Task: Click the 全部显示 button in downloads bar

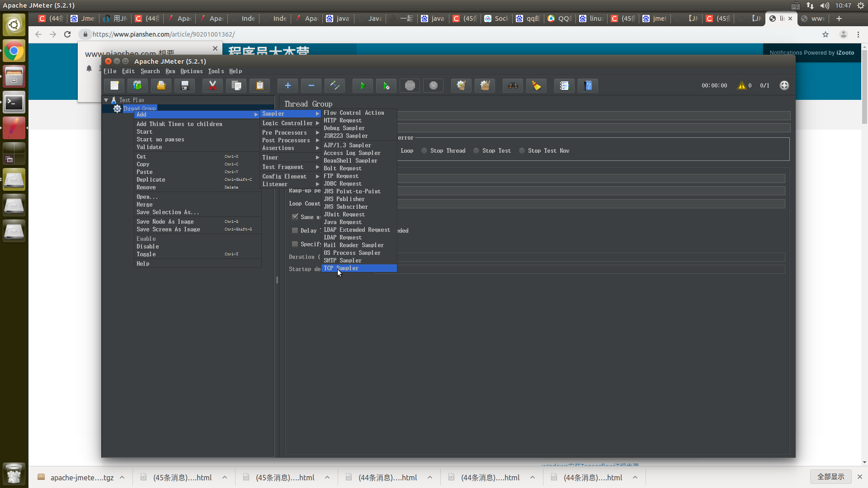Action: click(830, 477)
